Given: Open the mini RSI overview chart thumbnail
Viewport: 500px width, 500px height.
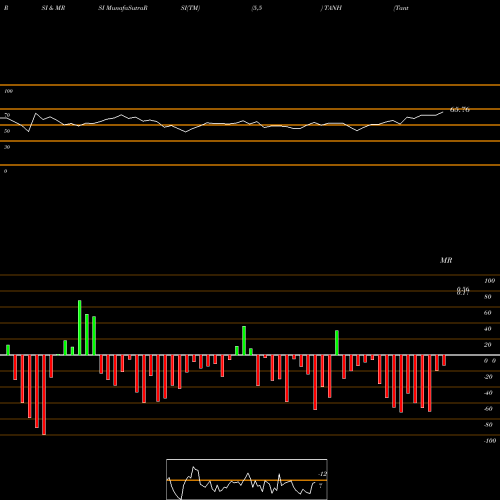Looking at the screenshot, I should pos(247,479).
